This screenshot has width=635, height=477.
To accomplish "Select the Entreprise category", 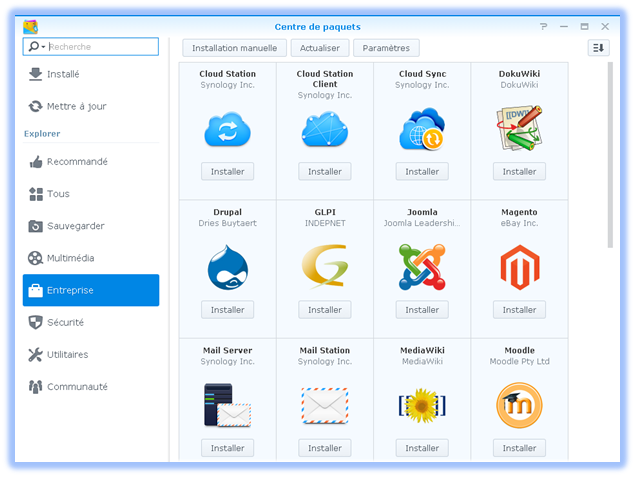I will (91, 290).
